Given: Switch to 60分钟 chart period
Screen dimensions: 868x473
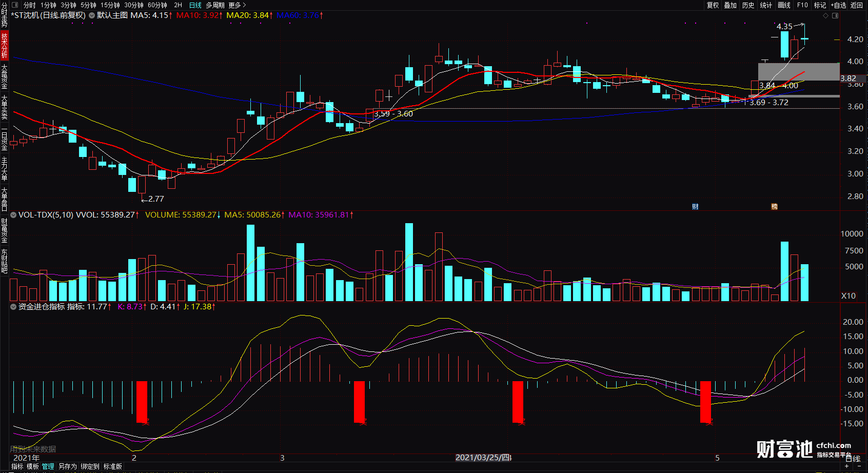Looking at the screenshot, I should pos(157,5).
